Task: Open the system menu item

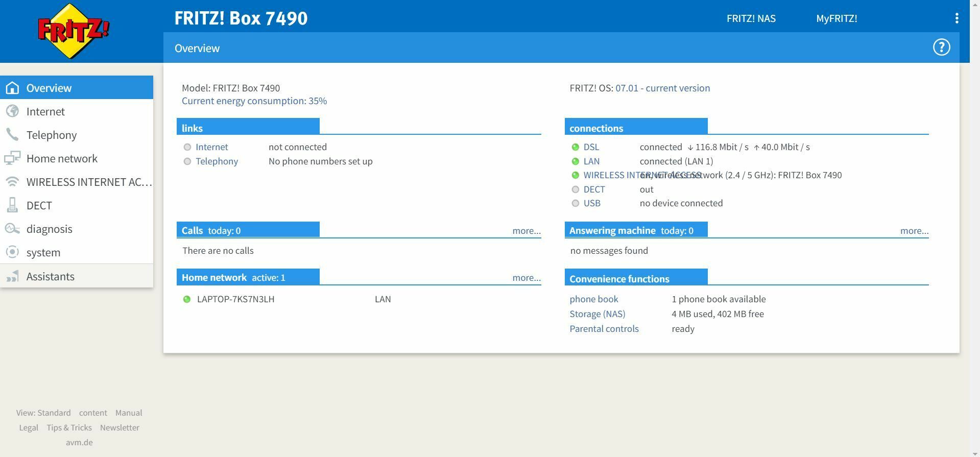Action: pyautogui.click(x=77, y=252)
